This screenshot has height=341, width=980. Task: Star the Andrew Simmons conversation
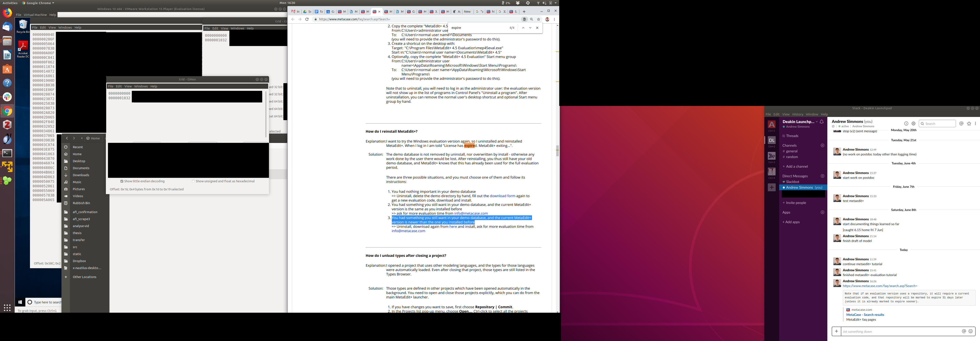coord(833,126)
